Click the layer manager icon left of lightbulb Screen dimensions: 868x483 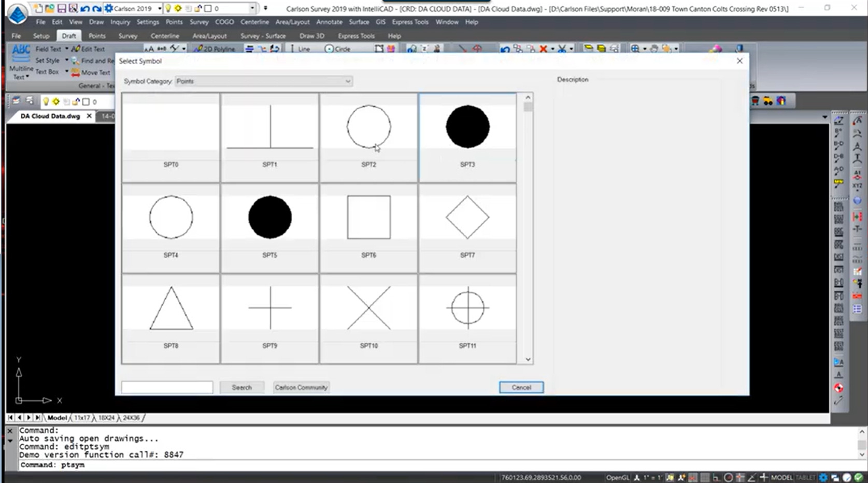16,101
